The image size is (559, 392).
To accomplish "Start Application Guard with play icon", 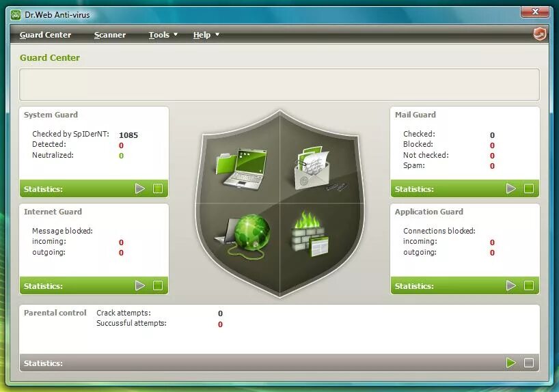I will point(511,285).
